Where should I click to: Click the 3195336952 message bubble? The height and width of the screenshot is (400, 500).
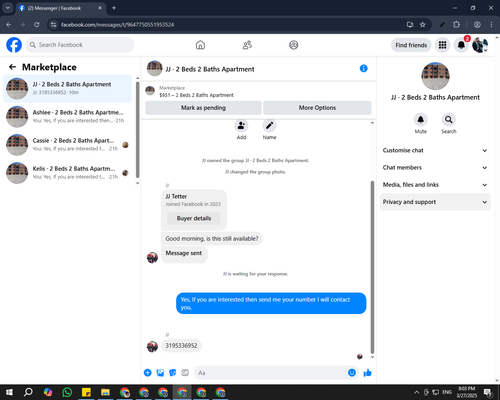pos(181,346)
